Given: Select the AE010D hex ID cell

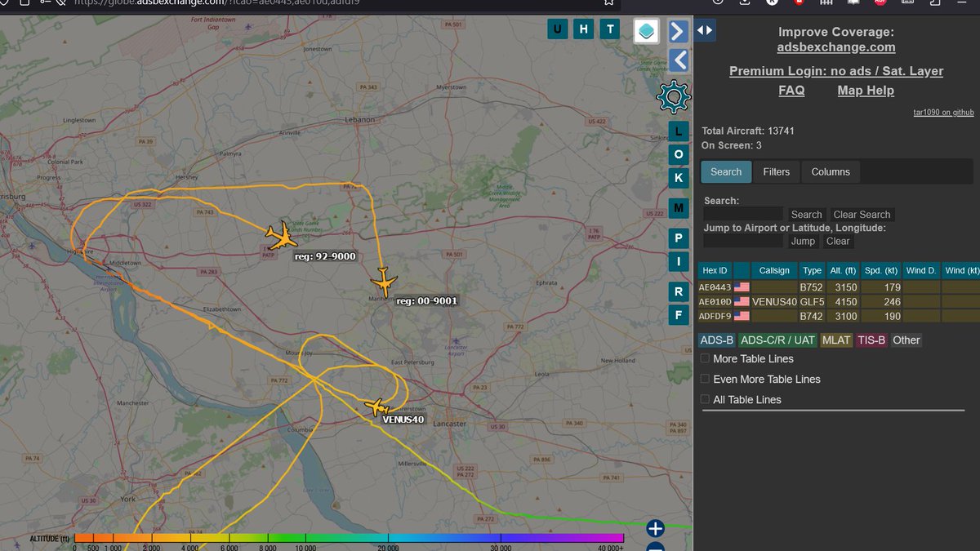Looking at the screenshot, I should (715, 302).
